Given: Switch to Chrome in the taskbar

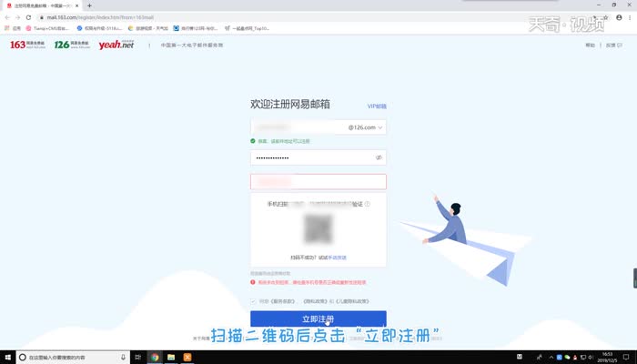Looking at the screenshot, I should (155, 357).
